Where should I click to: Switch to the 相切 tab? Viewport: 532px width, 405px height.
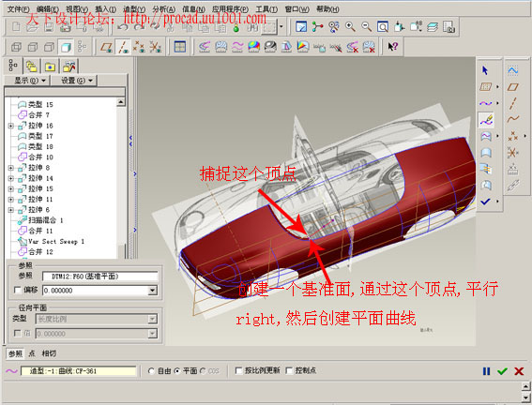[49, 353]
